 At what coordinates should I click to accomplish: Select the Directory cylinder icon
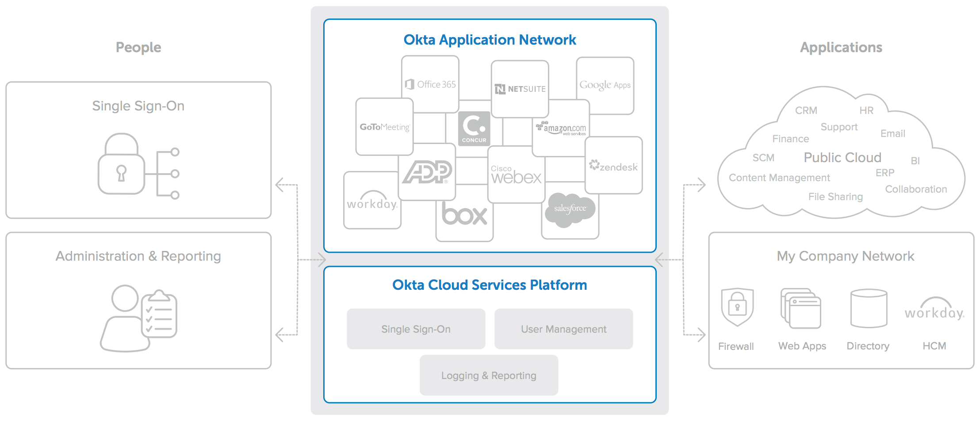point(869,308)
